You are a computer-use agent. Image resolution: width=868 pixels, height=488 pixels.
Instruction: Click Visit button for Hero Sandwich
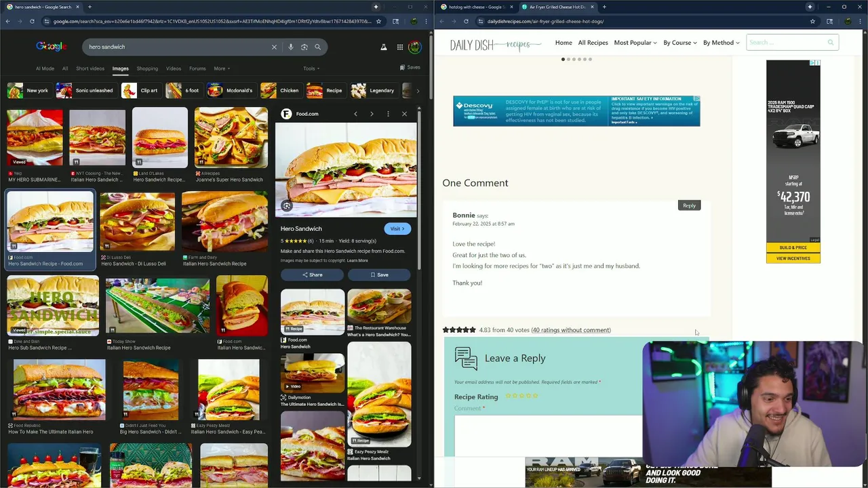point(397,228)
